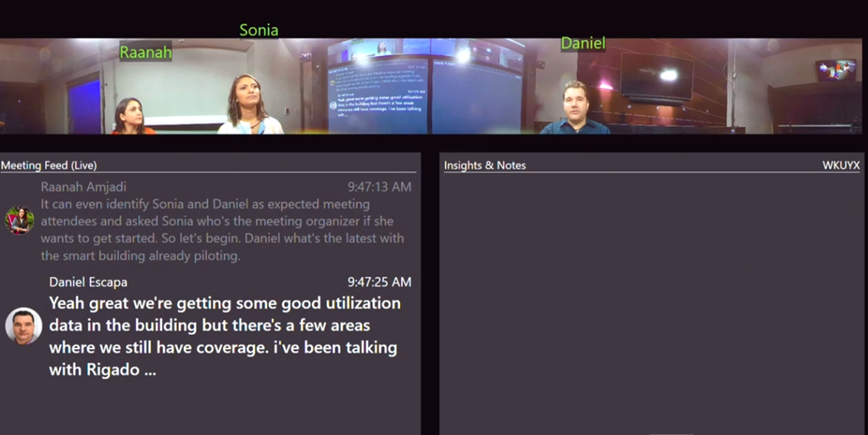This screenshot has width=868, height=435.
Task: Click Raanah Amjadi's avatar in the feed
Action: (x=19, y=220)
